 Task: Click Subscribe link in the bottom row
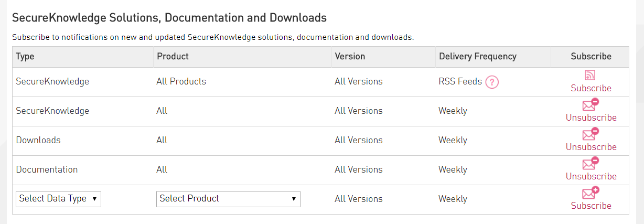pos(591,206)
